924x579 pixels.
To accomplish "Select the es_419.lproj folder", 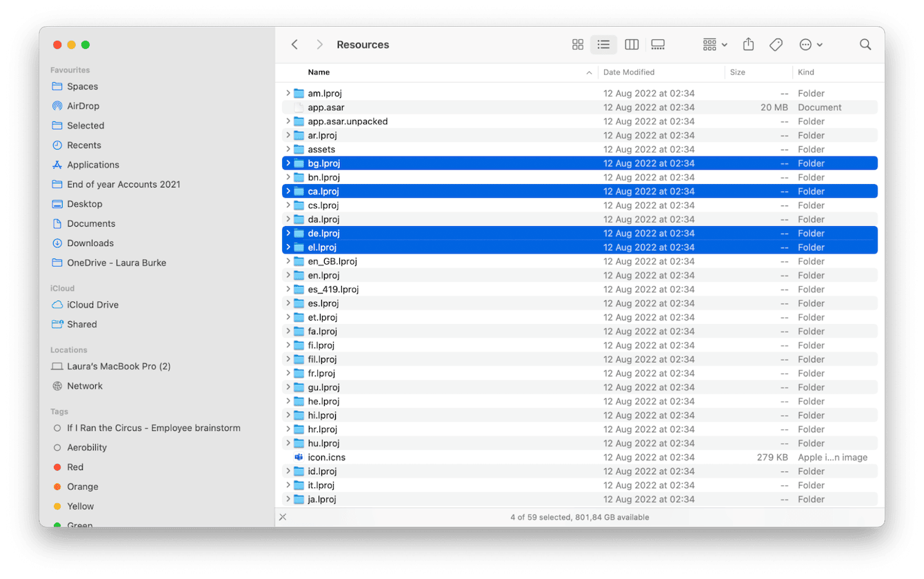I will coord(580,289).
